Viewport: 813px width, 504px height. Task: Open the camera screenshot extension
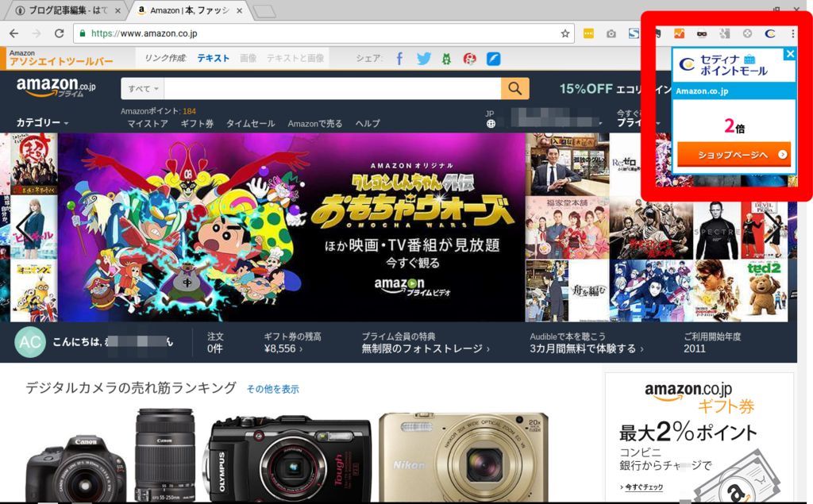click(611, 33)
